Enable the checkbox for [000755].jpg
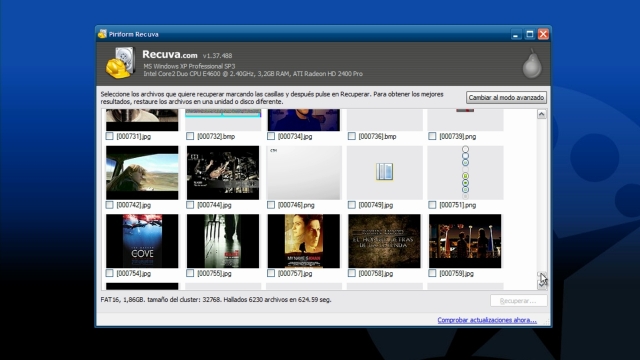Viewport: 640px width, 360px height. point(190,273)
